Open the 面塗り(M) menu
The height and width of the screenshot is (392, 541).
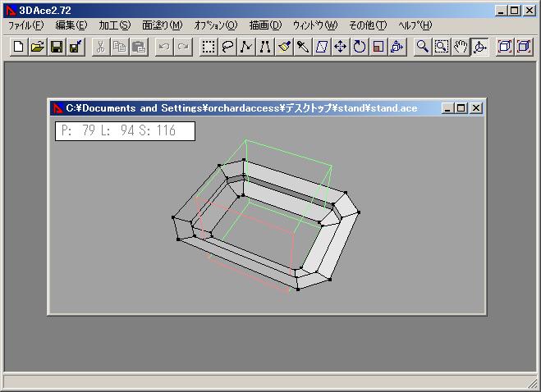pos(162,25)
